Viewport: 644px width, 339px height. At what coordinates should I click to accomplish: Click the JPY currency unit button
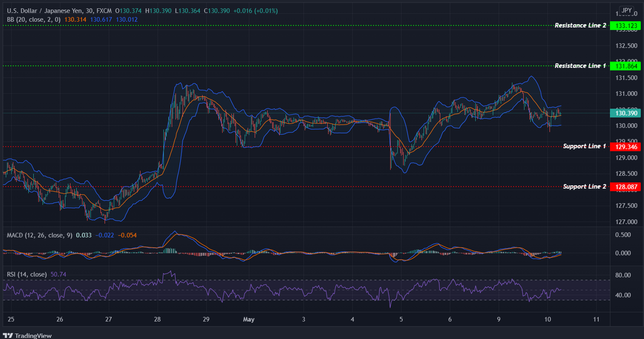click(x=627, y=10)
